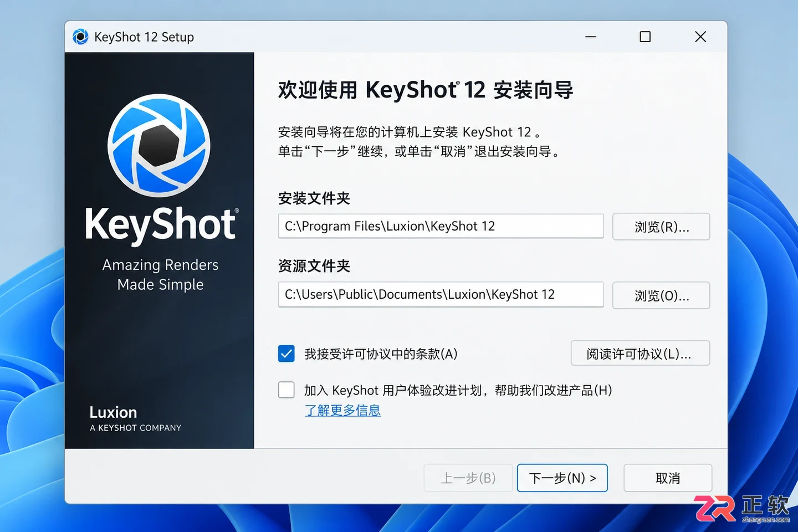
Task: Maximize the KeyShot 12 Setup window
Action: tap(645, 37)
